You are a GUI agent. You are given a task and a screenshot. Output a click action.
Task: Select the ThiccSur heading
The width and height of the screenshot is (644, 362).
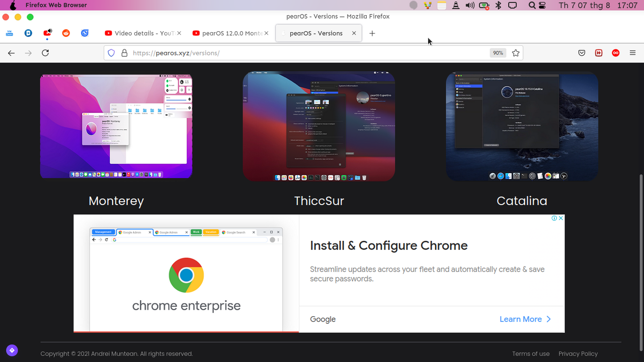click(319, 201)
